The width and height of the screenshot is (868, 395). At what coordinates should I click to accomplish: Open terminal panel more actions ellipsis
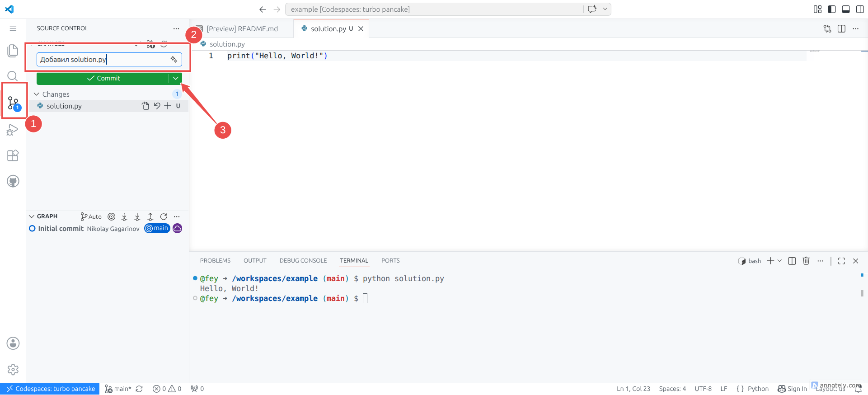(x=821, y=261)
